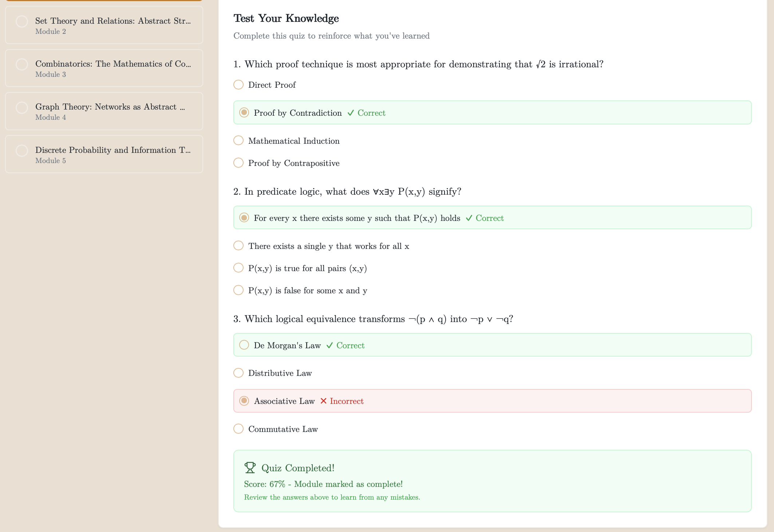Choose Mathematical Induction answer
Image resolution: width=774 pixels, height=532 pixels.
tap(238, 140)
